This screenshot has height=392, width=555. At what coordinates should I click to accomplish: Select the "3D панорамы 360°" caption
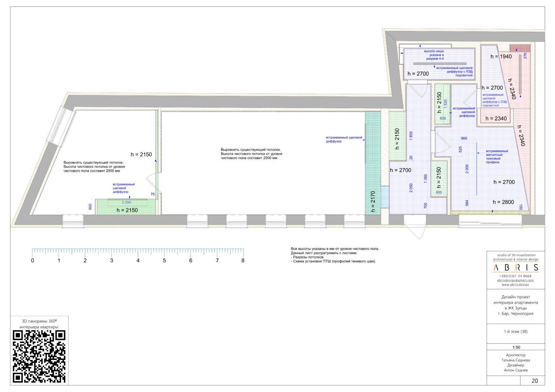pos(39,321)
